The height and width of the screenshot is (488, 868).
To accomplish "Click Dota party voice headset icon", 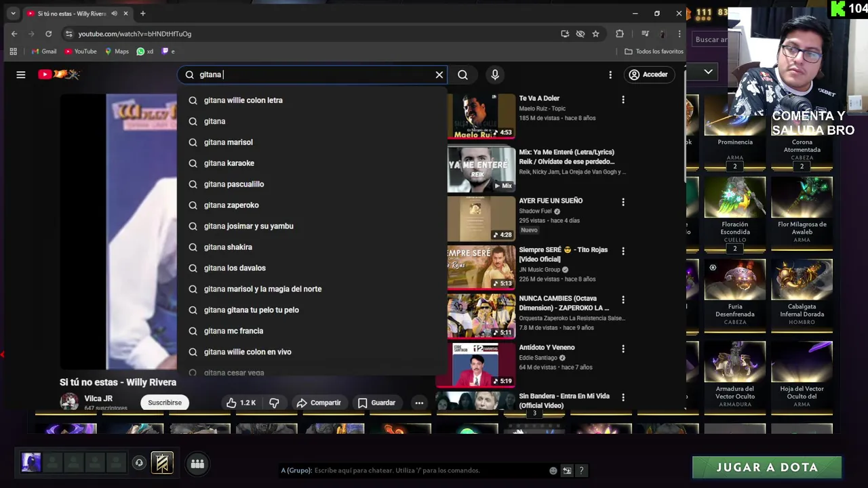I will click(x=139, y=463).
